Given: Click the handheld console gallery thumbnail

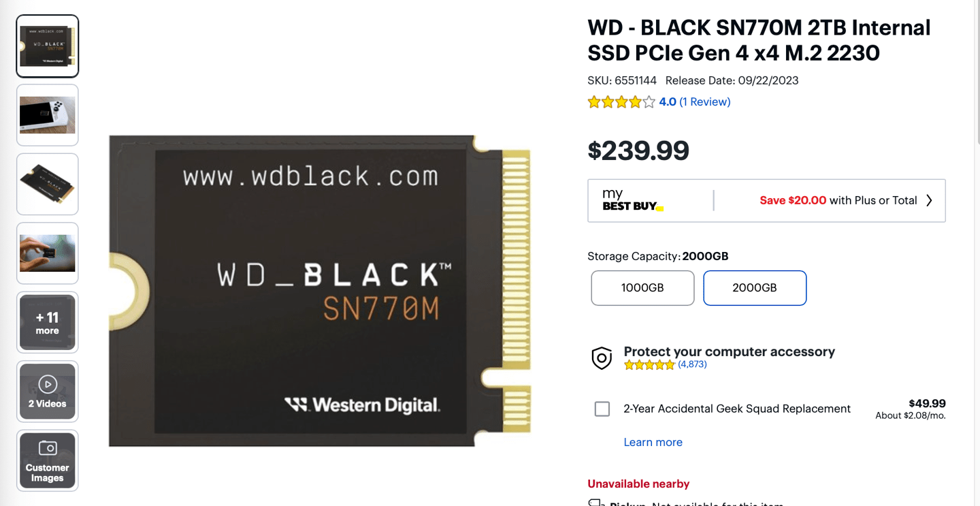Looking at the screenshot, I should pos(47,114).
